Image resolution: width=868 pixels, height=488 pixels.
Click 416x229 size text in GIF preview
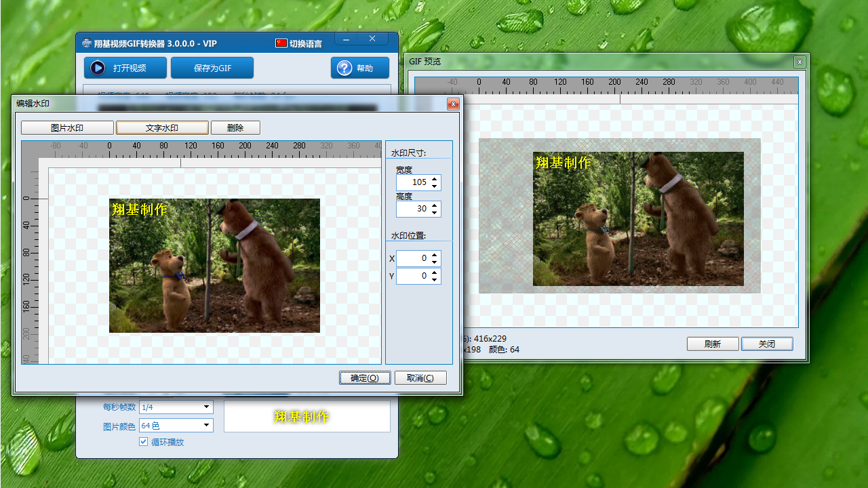[490, 338]
